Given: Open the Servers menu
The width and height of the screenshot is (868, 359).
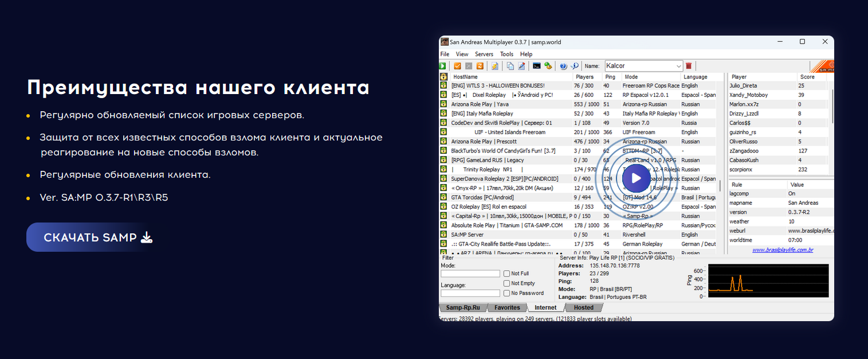Looking at the screenshot, I should pyautogui.click(x=484, y=54).
